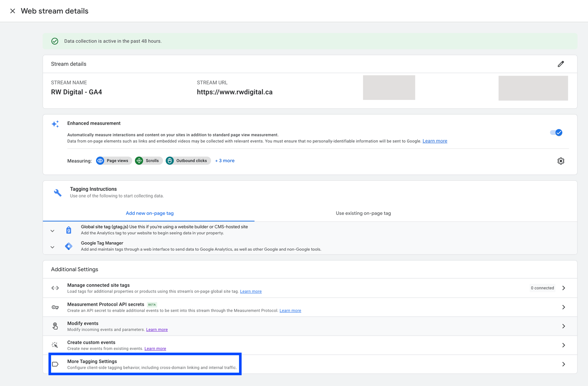Click the Scrolls measurement chip
The width and height of the screenshot is (588, 386).
[x=149, y=161]
